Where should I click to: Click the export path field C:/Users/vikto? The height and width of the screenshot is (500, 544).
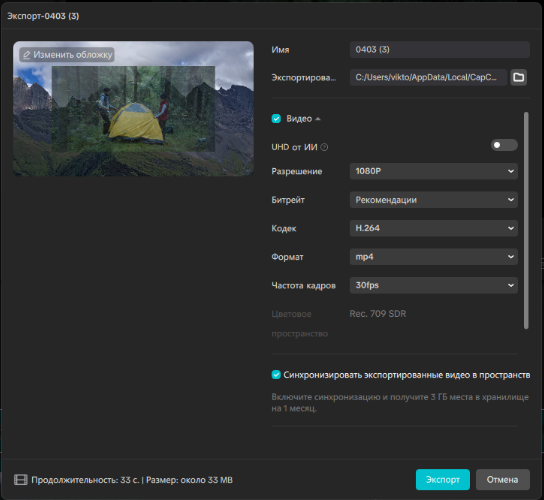(x=428, y=77)
